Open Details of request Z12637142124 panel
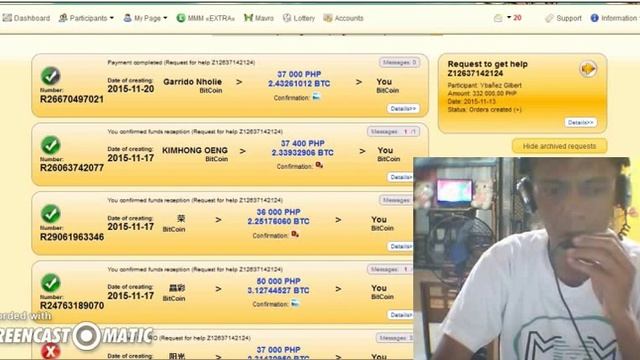 (x=581, y=122)
